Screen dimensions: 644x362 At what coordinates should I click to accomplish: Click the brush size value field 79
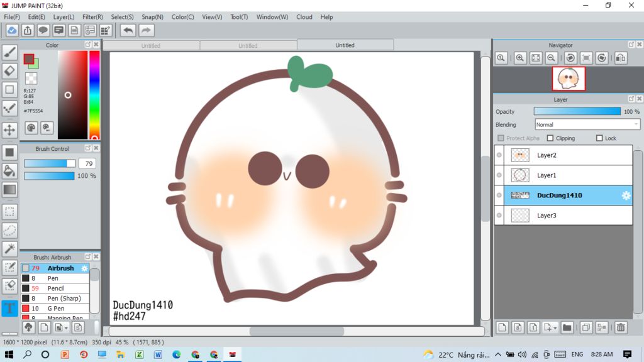(87, 163)
